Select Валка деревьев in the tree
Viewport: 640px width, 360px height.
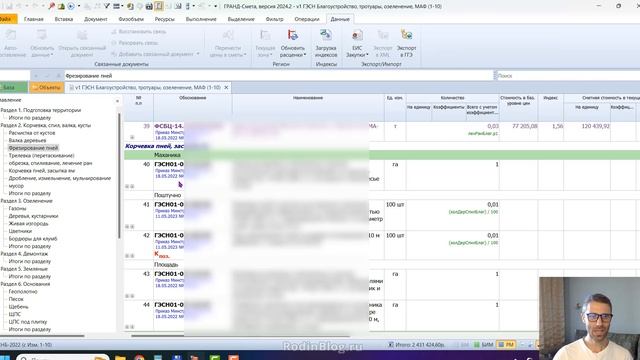[x=27, y=140]
